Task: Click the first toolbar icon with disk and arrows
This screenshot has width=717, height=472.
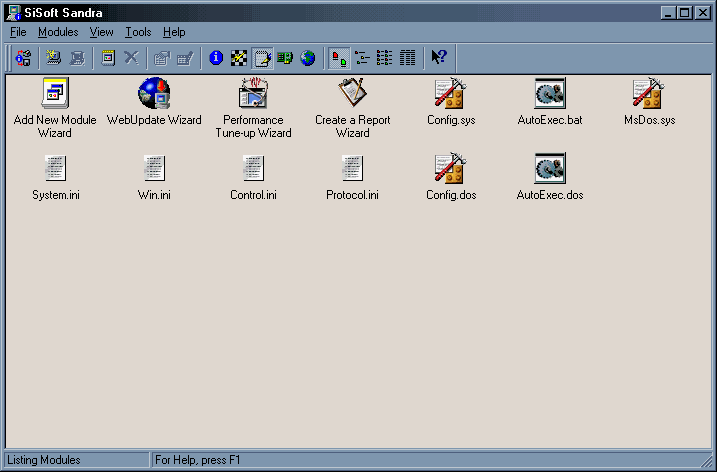Action: click(x=24, y=58)
